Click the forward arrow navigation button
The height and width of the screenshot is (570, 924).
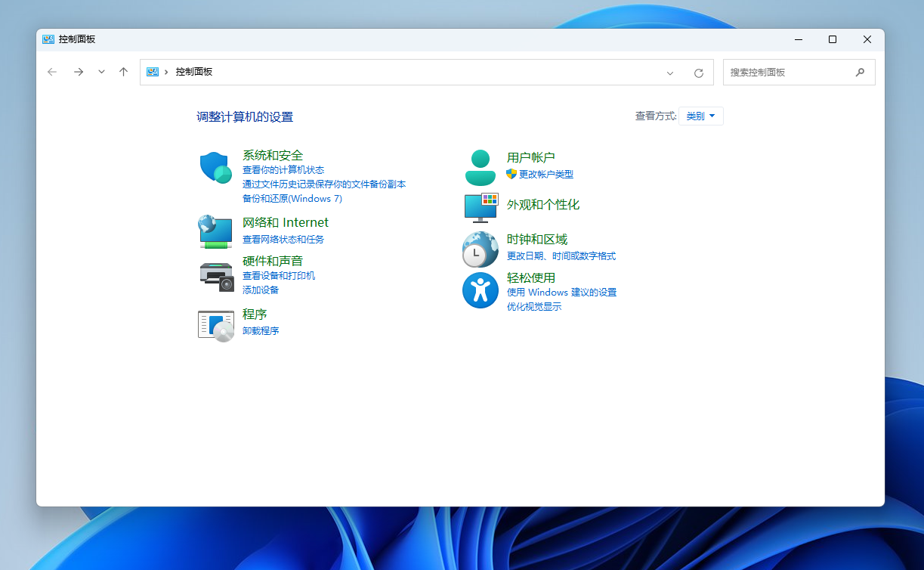coord(78,72)
